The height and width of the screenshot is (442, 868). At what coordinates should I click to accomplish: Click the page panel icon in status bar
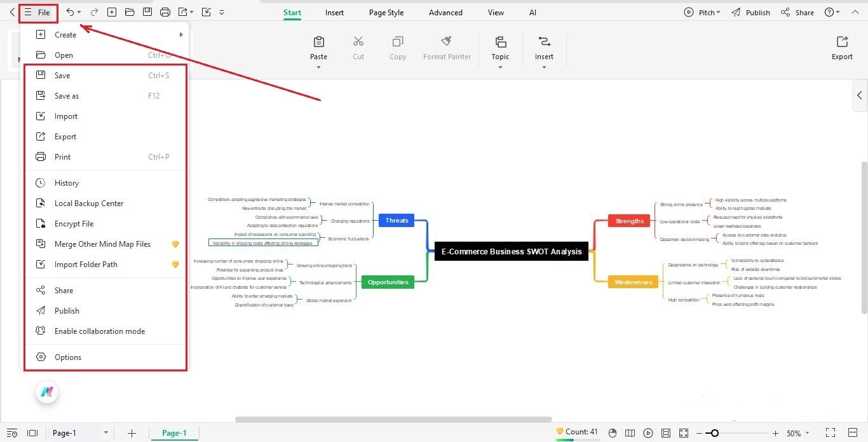[x=32, y=433]
